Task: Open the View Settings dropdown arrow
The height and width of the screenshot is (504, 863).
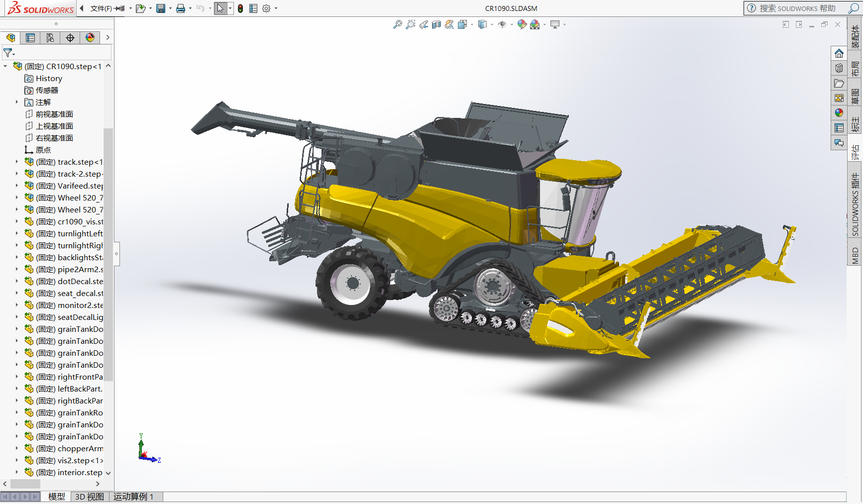Action: point(564,24)
